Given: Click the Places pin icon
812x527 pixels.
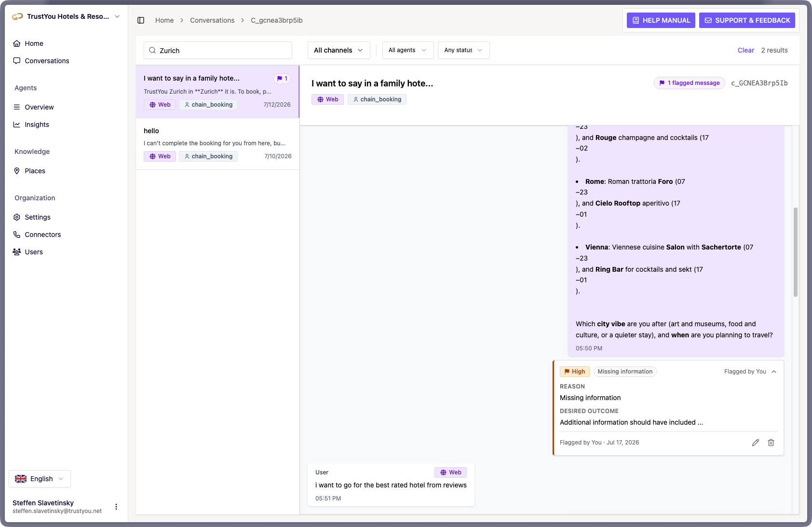Looking at the screenshot, I should 17,171.
